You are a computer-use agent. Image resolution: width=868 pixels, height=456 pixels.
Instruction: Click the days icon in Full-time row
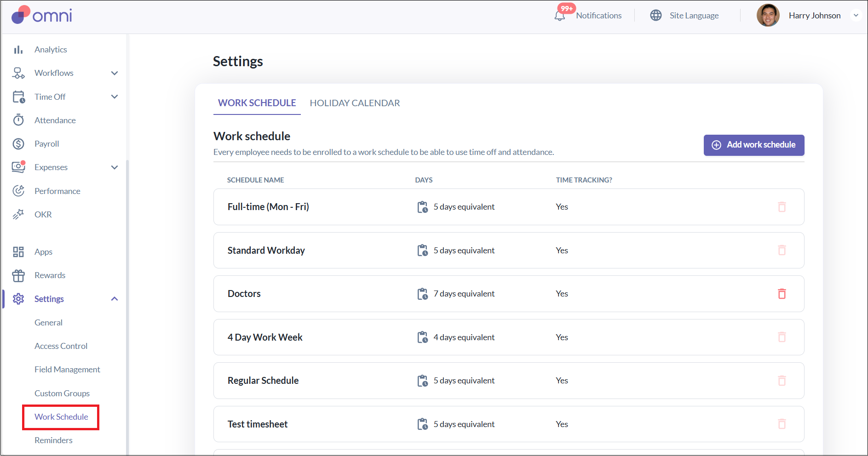[x=423, y=207]
